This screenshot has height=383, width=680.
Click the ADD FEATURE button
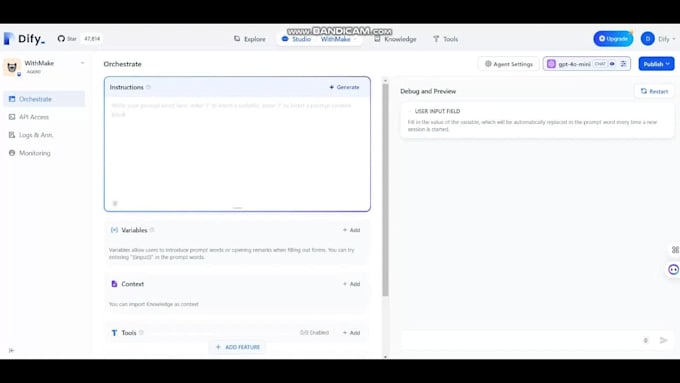(x=238, y=347)
